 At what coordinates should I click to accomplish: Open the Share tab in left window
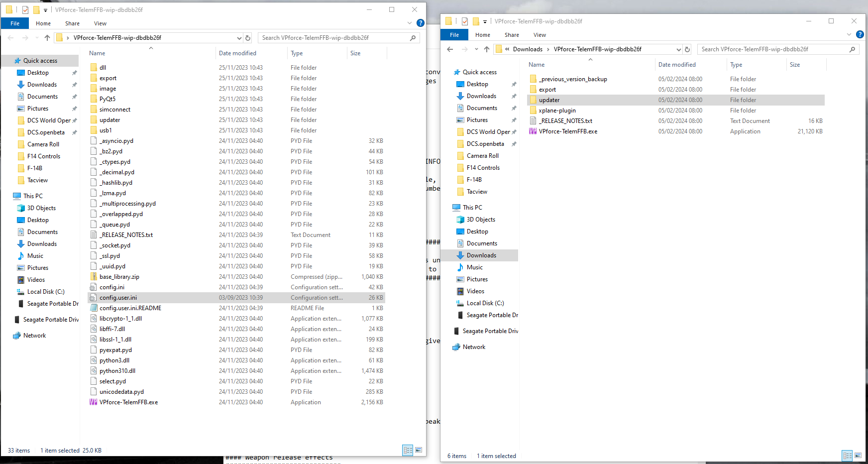coord(72,23)
